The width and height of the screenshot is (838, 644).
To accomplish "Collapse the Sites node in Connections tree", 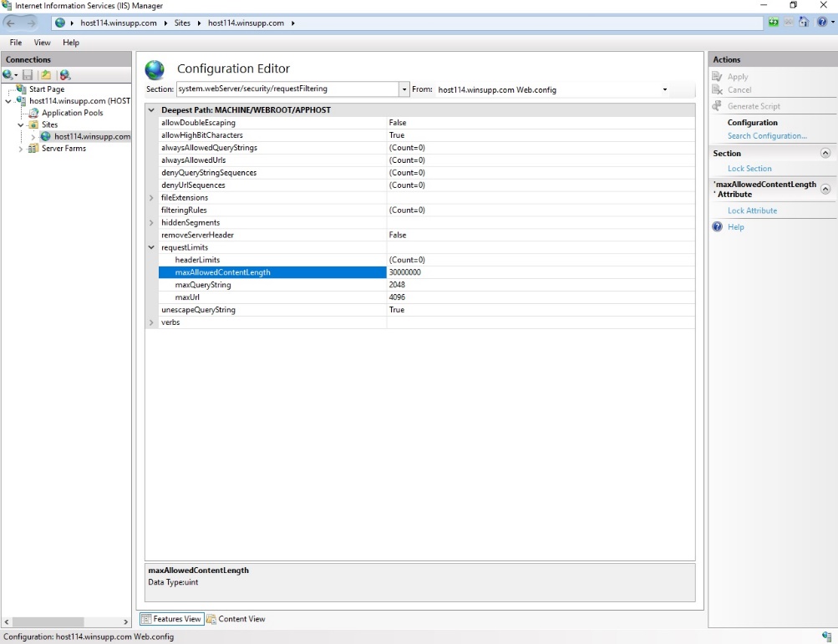I will (x=21, y=125).
